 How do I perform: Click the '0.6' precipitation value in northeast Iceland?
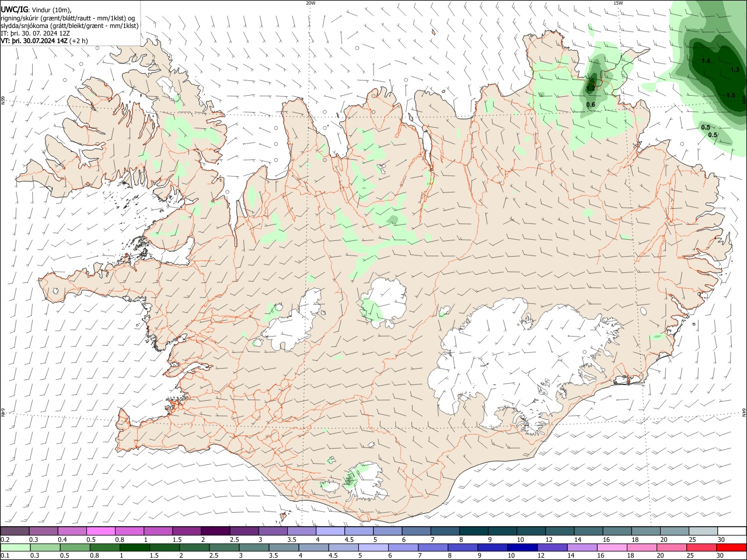(591, 105)
